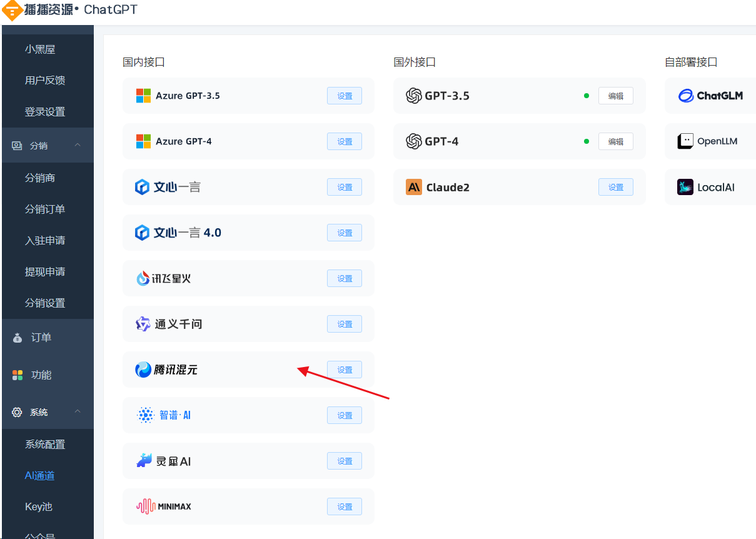Click the GPT-4 OpenAI logo

[413, 141]
